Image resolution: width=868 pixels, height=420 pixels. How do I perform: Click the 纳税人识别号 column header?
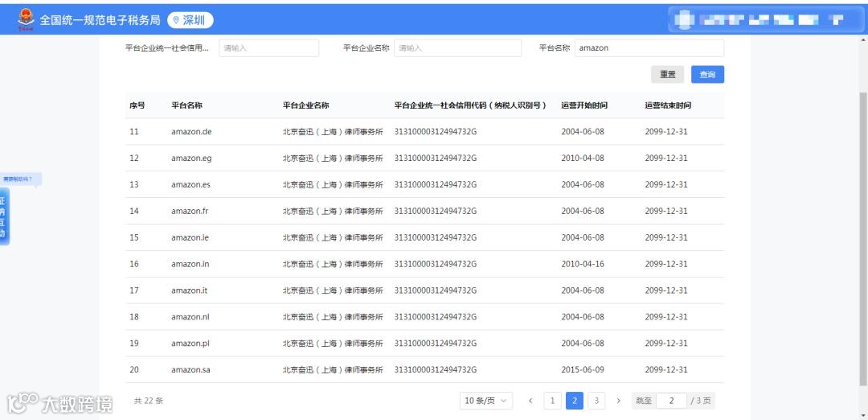pyautogui.click(x=470, y=105)
